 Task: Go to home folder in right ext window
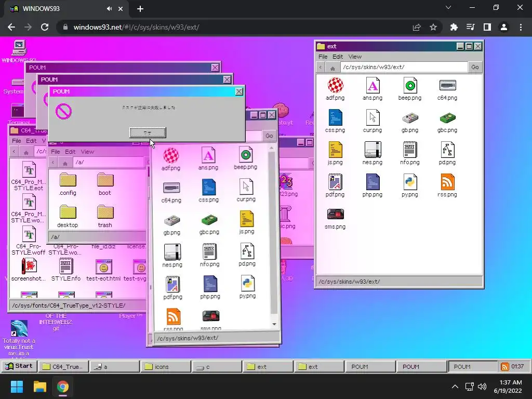click(332, 68)
